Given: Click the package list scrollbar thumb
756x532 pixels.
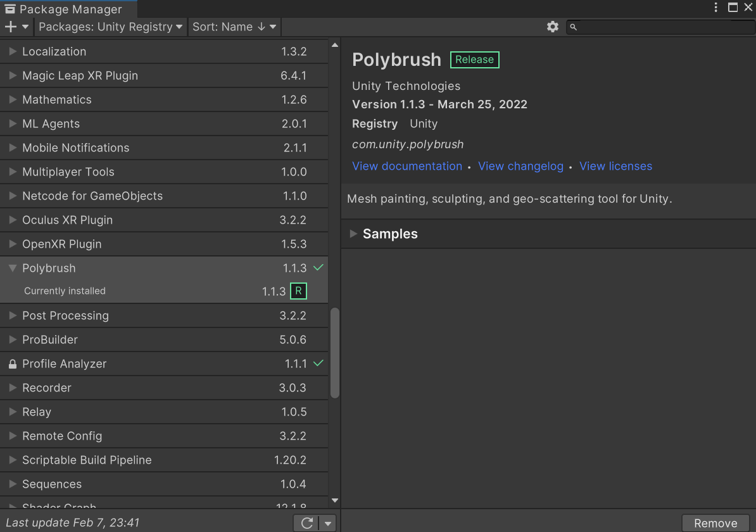Looking at the screenshot, I should (334, 353).
